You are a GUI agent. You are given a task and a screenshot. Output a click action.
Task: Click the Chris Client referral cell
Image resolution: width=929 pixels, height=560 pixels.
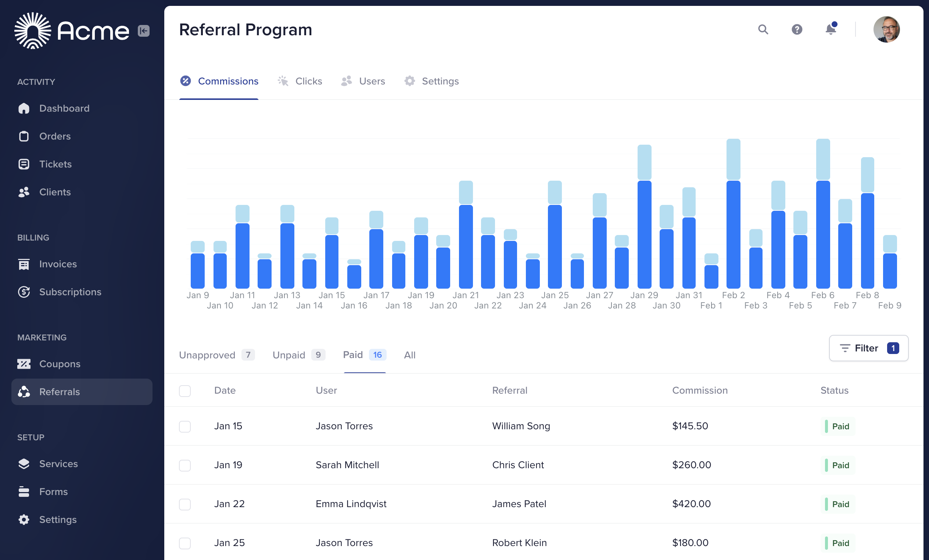point(518,465)
